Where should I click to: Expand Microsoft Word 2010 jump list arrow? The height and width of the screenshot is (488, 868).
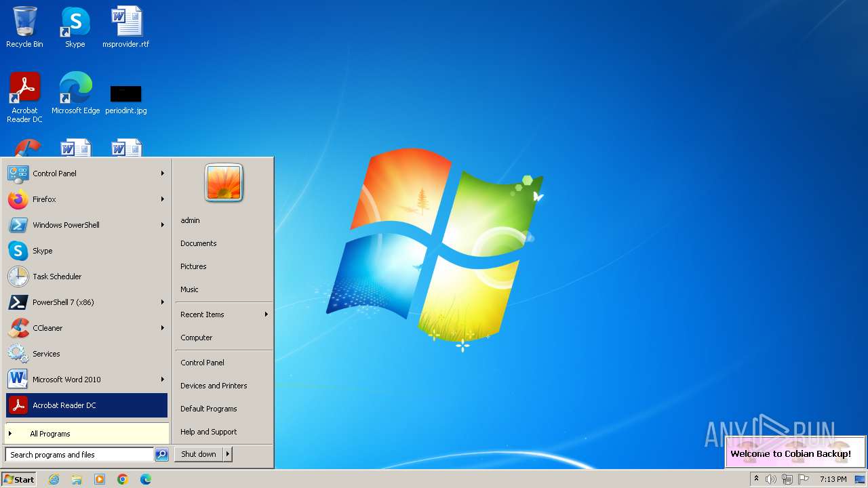(162, 380)
